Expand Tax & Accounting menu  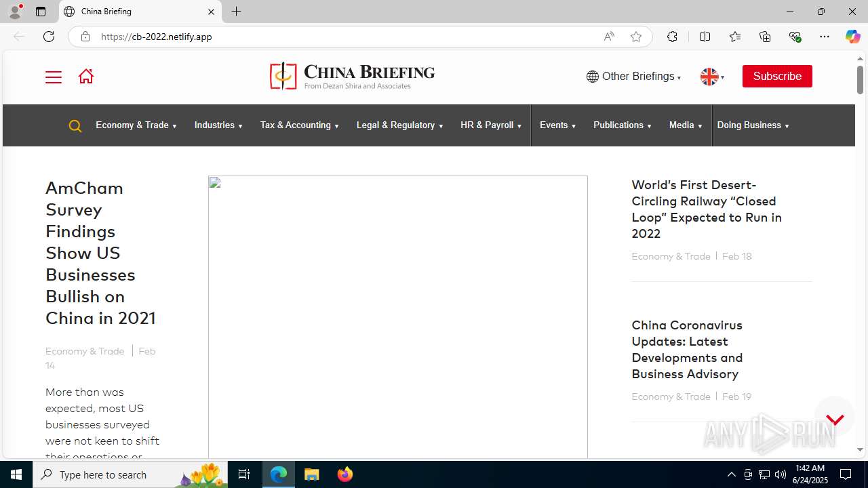(300, 125)
